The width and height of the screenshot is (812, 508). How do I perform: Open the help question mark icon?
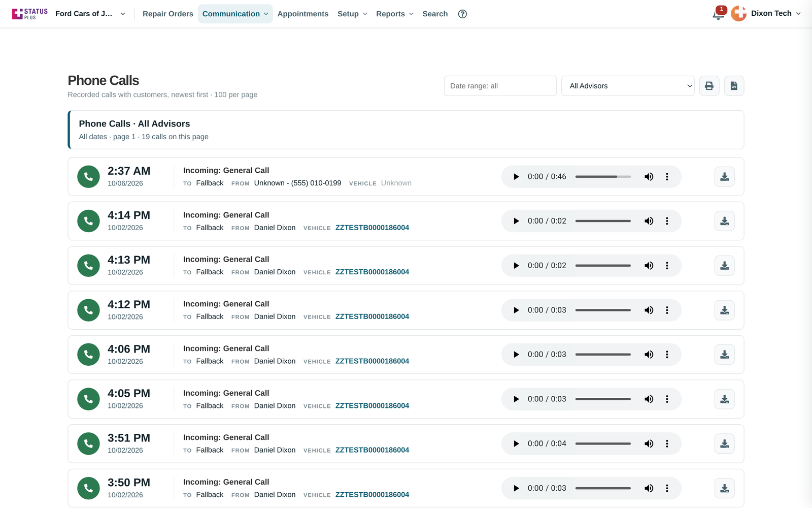[462, 14]
